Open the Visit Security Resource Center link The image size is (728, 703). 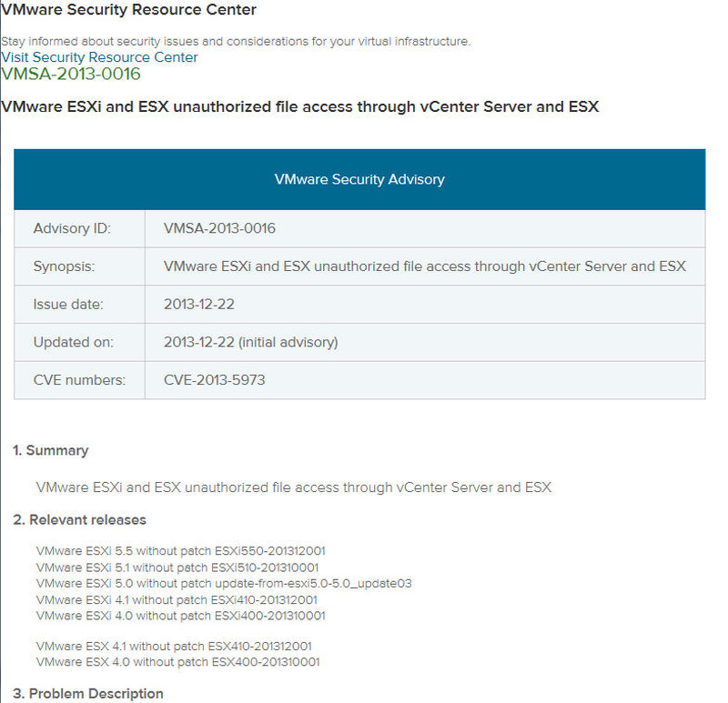99,57
